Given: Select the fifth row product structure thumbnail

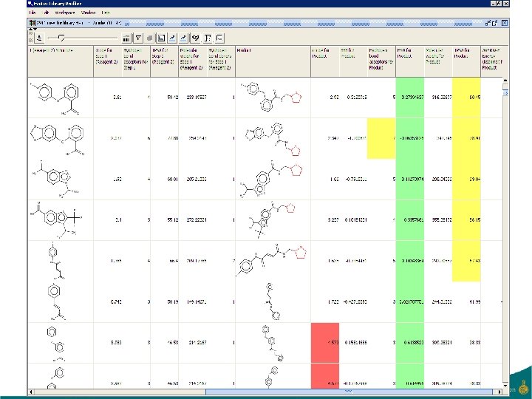Looking at the screenshot, I should point(273,261).
